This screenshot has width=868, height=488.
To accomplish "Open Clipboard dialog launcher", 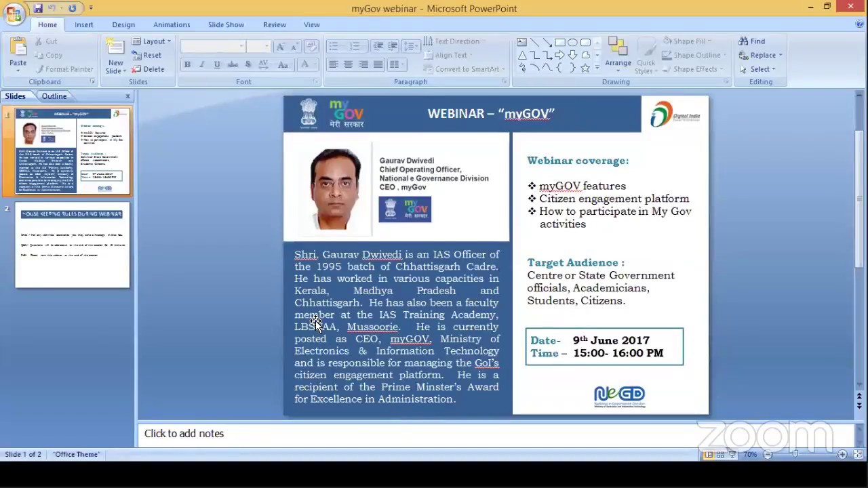I will [x=92, y=82].
